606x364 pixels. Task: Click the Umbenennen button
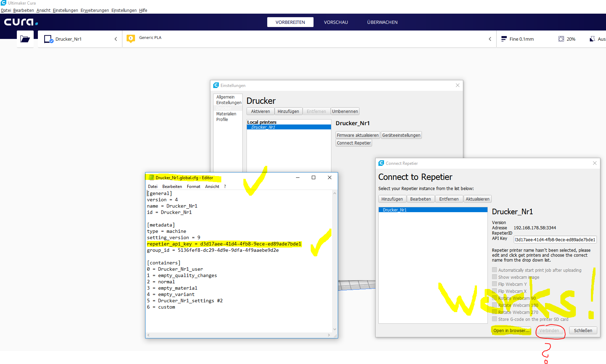coord(345,111)
